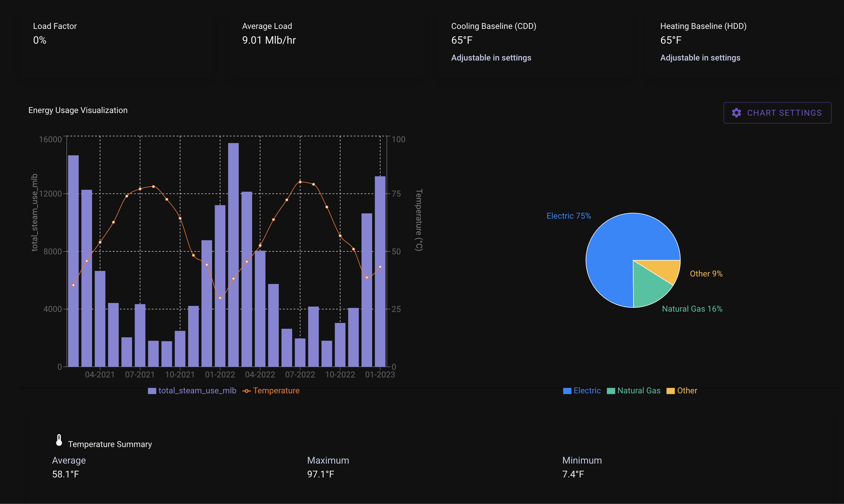Click the 04-2021 x-axis label
Image resolution: width=844 pixels, height=504 pixels.
point(100,374)
